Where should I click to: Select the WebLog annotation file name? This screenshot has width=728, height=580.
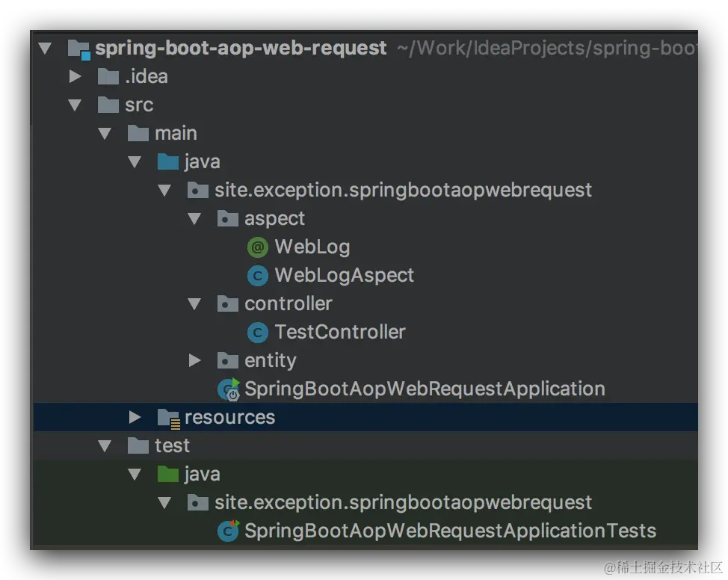click(312, 247)
